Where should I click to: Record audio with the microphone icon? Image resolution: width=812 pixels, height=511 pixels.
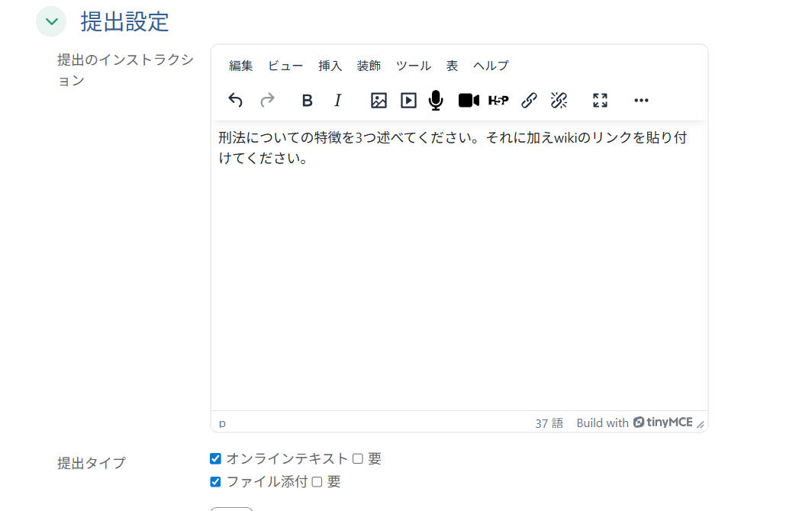(435, 100)
